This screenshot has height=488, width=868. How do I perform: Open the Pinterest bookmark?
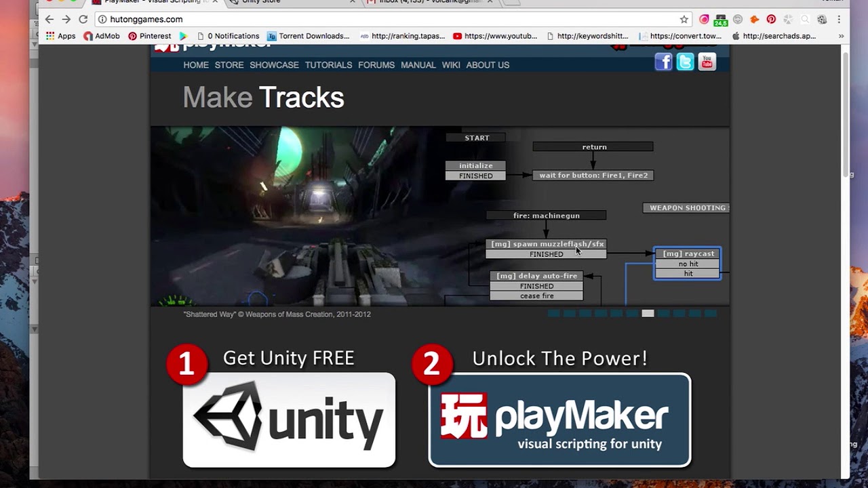(x=150, y=36)
